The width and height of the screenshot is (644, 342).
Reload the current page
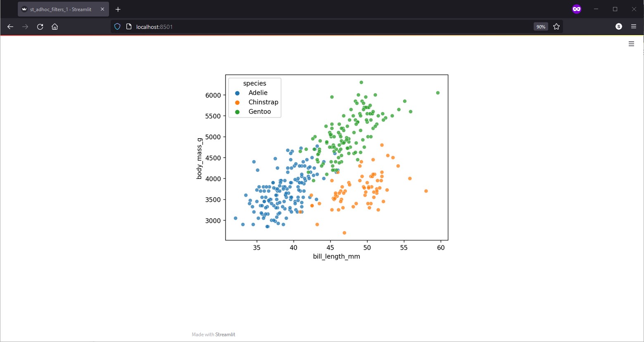click(40, 26)
